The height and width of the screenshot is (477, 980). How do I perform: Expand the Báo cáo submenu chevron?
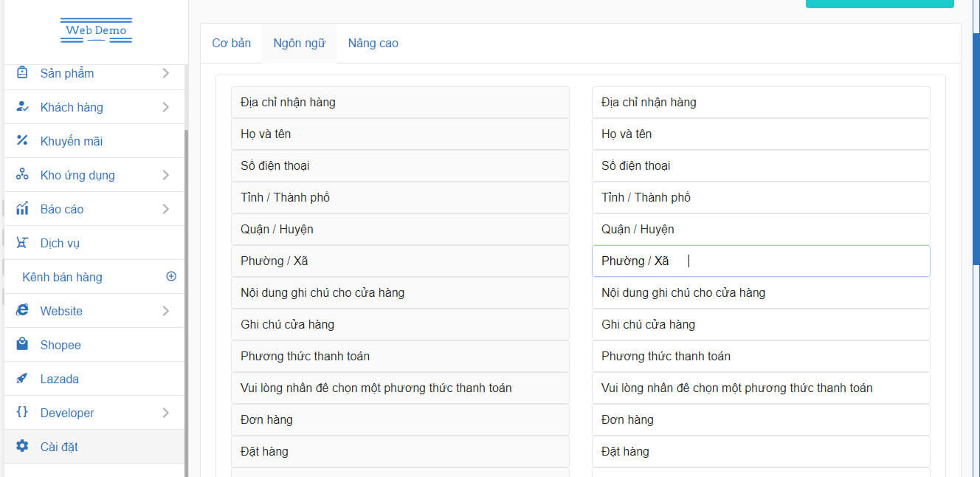pyautogui.click(x=165, y=209)
